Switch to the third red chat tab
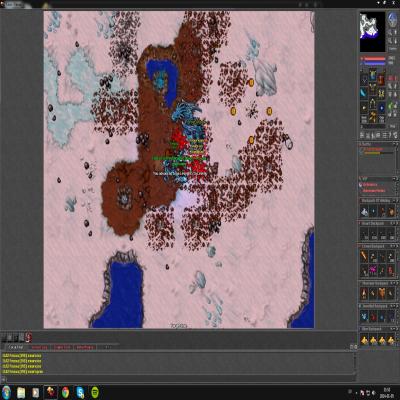Screen dimensions: 400x400 point(63,347)
